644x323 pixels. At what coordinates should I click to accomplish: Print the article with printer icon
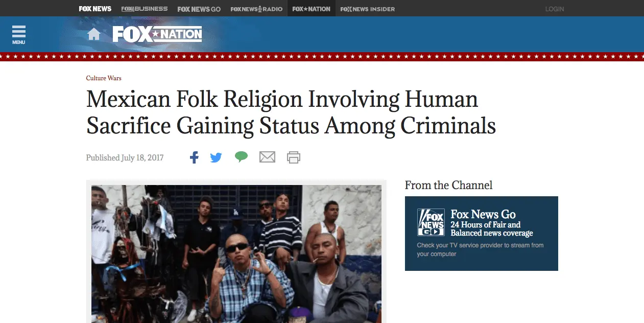pyautogui.click(x=294, y=157)
